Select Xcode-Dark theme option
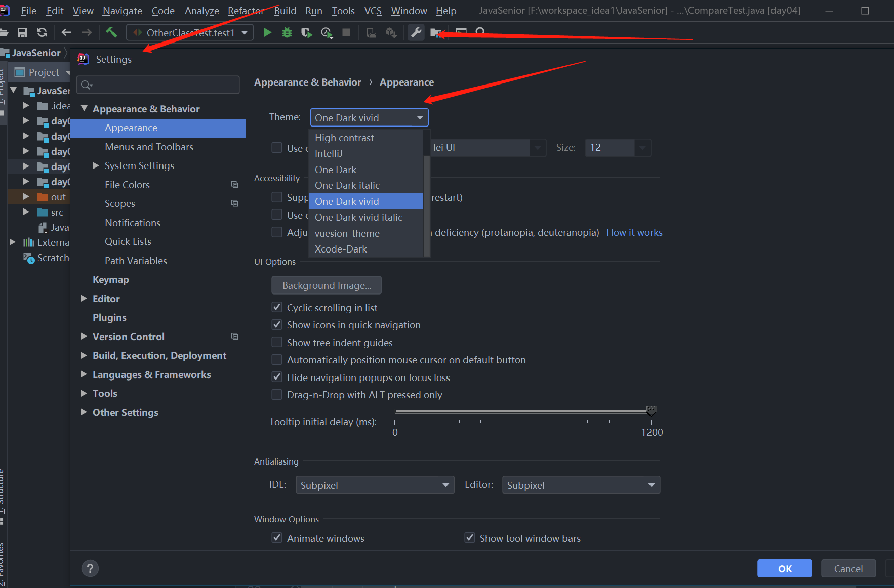Image resolution: width=894 pixels, height=588 pixels. coord(365,249)
